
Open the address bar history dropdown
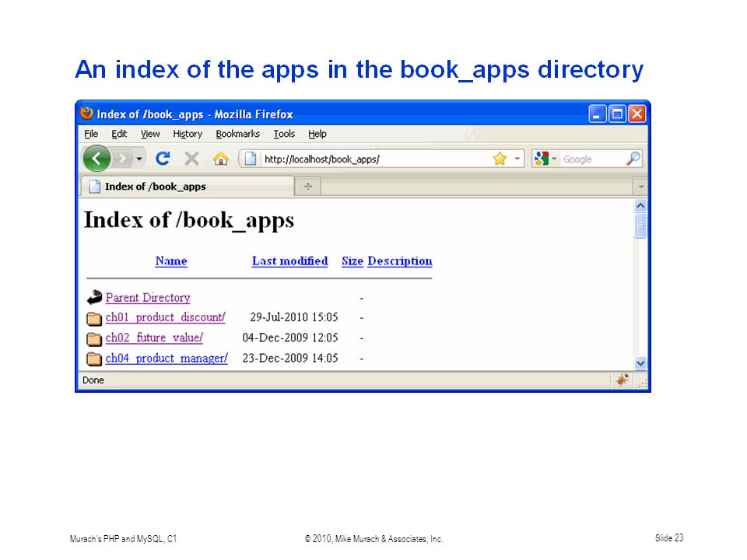click(x=517, y=159)
